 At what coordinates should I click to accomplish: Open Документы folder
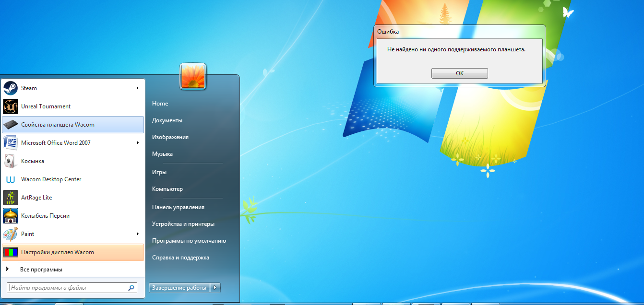tap(167, 120)
